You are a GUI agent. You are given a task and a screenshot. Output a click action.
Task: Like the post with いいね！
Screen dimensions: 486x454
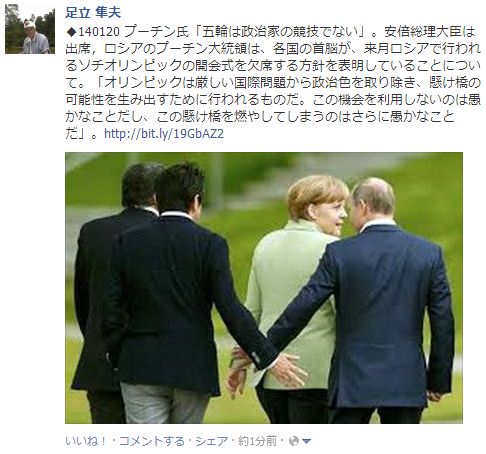pos(86,441)
